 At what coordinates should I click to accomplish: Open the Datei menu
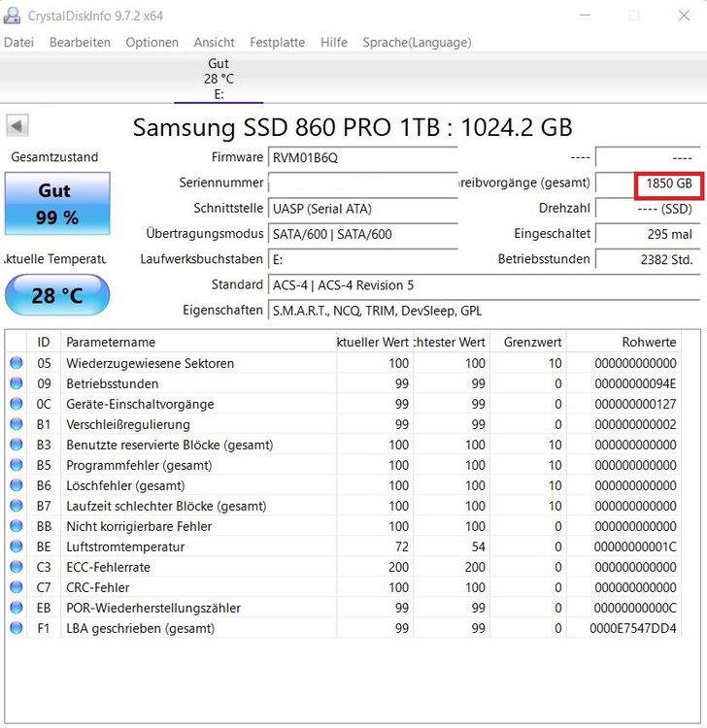pos(18,43)
